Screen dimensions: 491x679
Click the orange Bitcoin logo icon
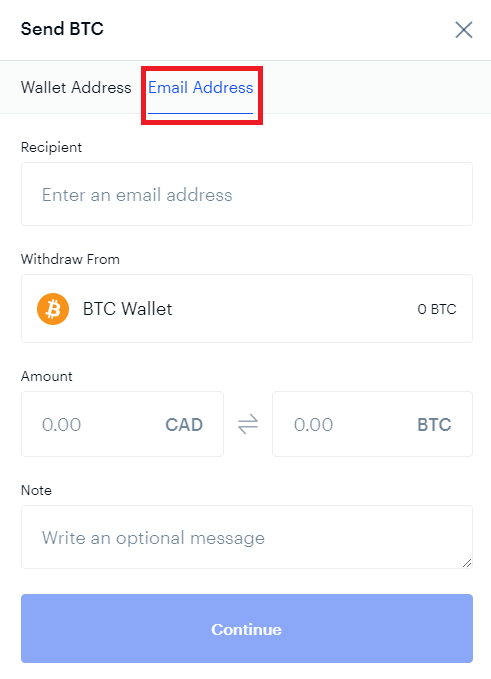[x=53, y=309]
